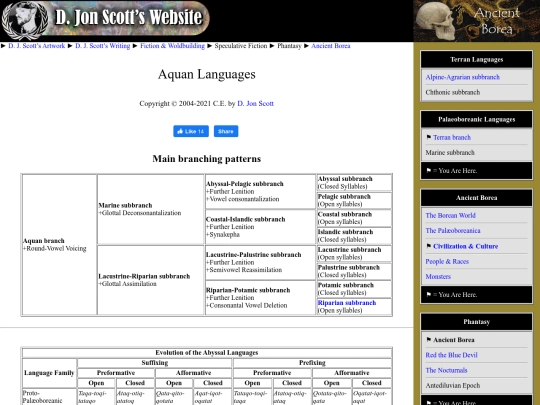The height and width of the screenshot is (405, 540).
Task: Open The Borean World sidebar link
Action: [450, 215]
